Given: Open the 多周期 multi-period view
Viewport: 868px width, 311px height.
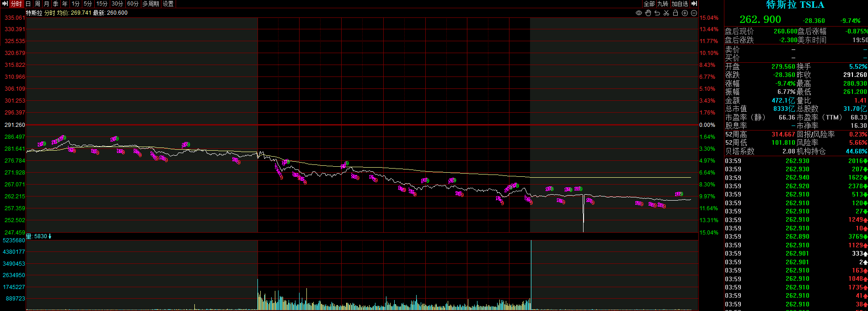Looking at the screenshot, I should coord(151,4).
